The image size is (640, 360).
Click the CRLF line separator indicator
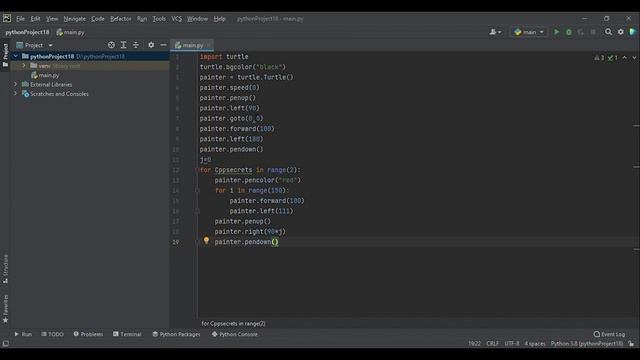pyautogui.click(x=492, y=343)
